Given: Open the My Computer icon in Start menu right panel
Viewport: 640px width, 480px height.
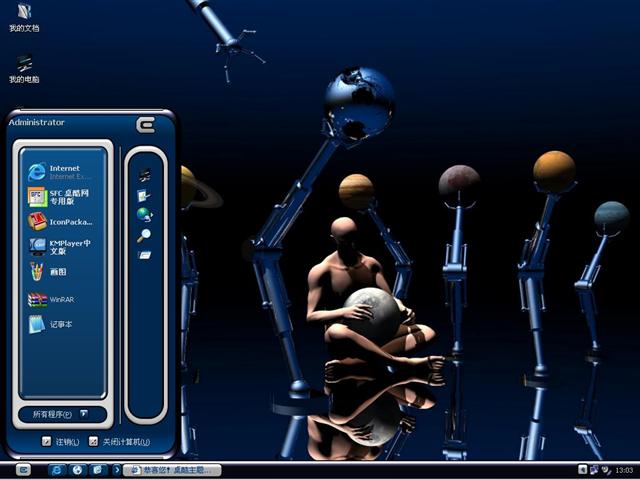Looking at the screenshot, I should (144, 175).
